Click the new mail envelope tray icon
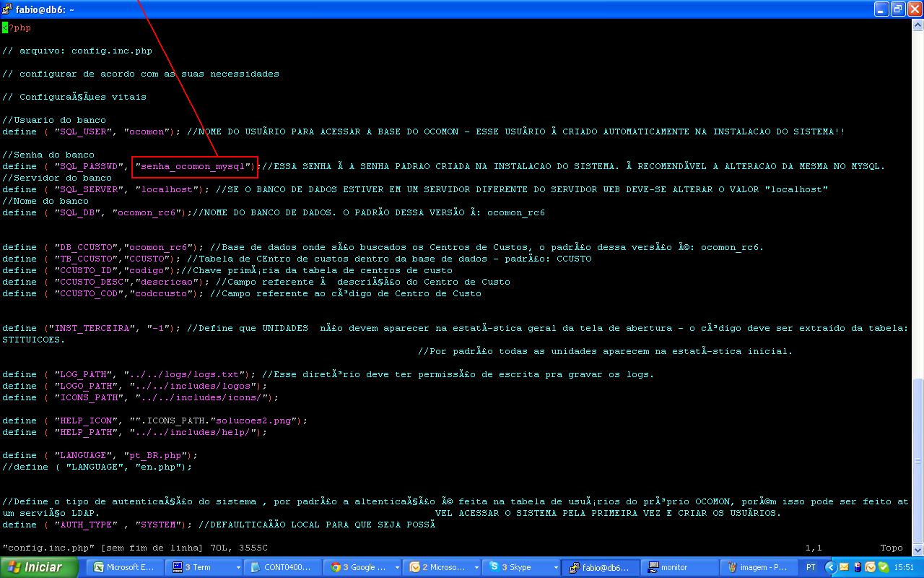 pyautogui.click(x=844, y=566)
